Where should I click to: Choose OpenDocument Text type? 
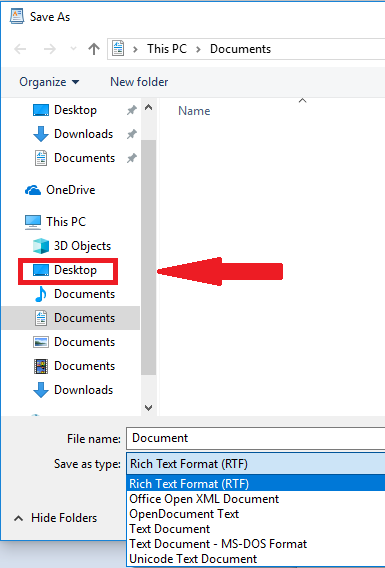[x=256, y=514]
